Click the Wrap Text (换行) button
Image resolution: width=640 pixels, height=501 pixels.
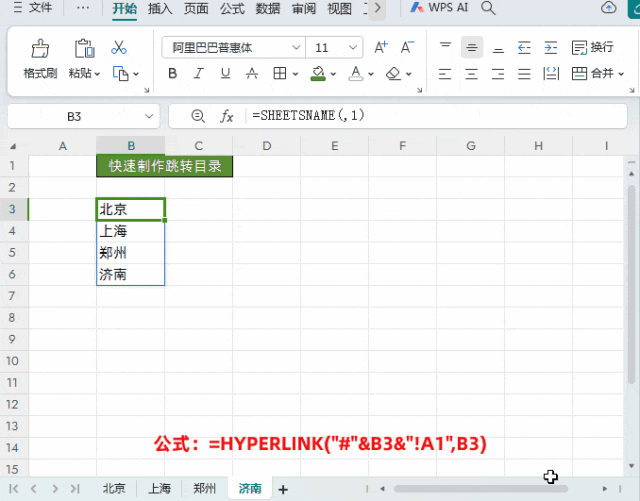pos(592,47)
